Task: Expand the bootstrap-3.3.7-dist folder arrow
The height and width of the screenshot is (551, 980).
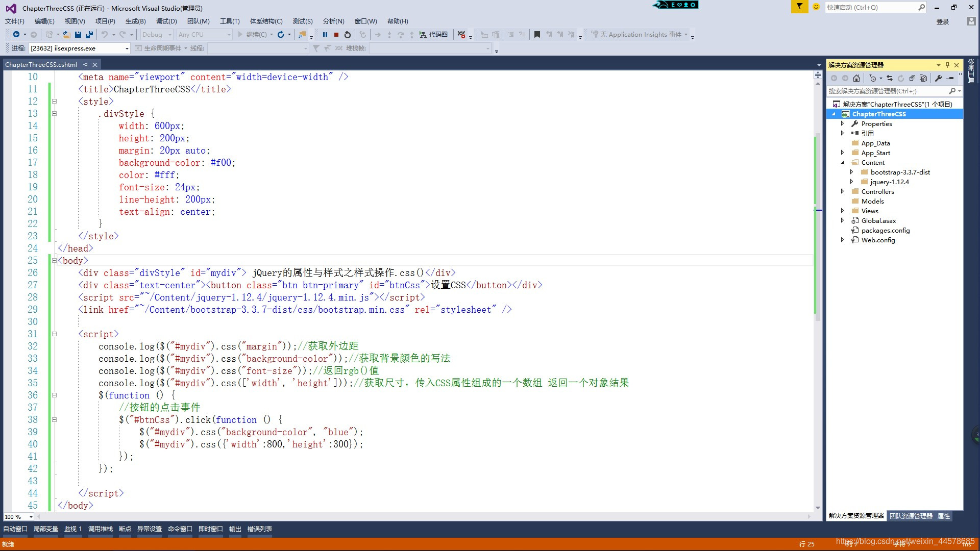Action: 852,172
